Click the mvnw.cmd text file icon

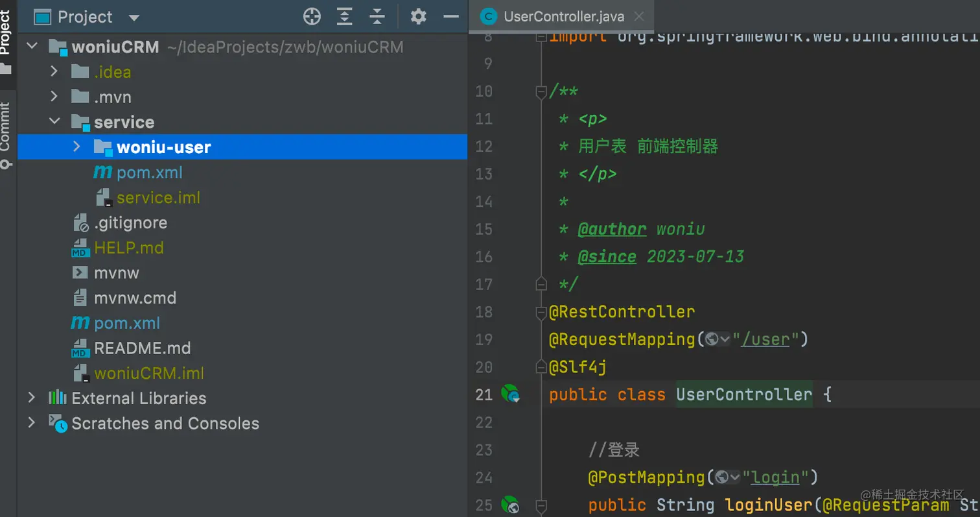pyautogui.click(x=80, y=298)
